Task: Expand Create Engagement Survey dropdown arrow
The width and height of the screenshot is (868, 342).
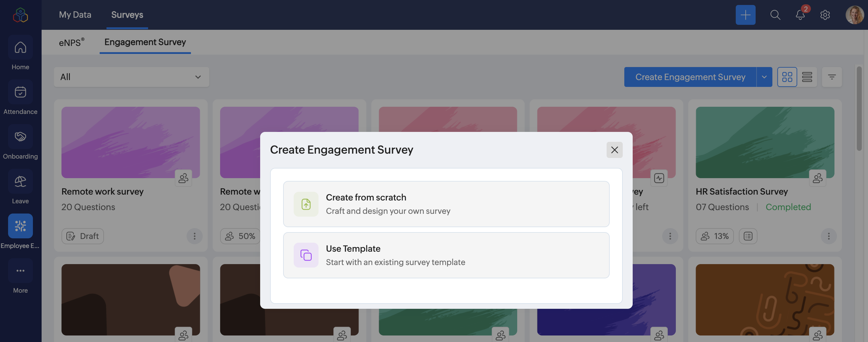Action: [x=764, y=77]
